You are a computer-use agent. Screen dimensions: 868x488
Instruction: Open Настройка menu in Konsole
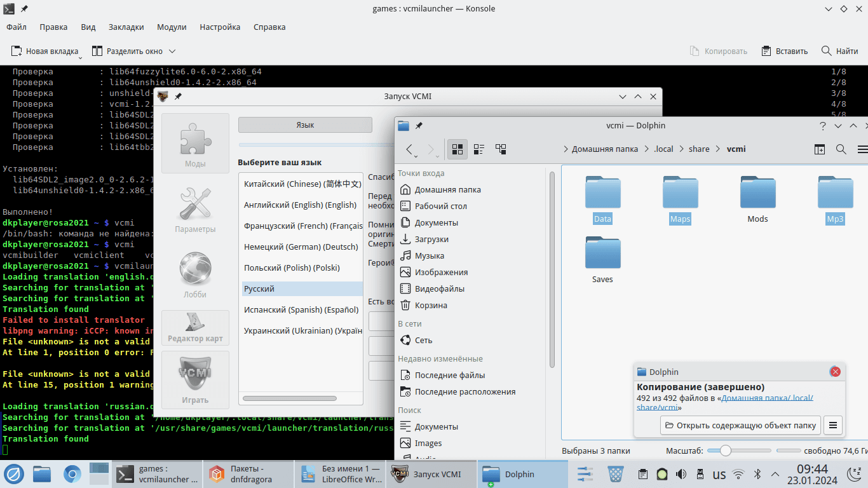click(x=220, y=27)
